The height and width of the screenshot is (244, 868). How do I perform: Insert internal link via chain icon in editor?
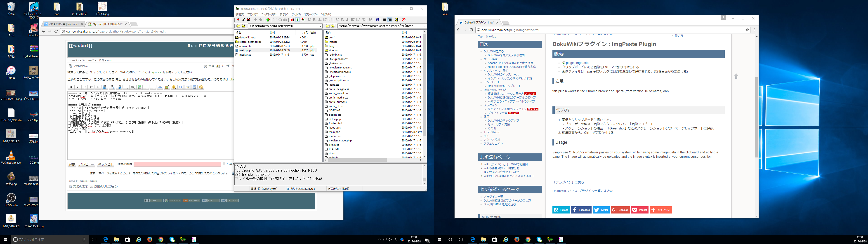133,87
